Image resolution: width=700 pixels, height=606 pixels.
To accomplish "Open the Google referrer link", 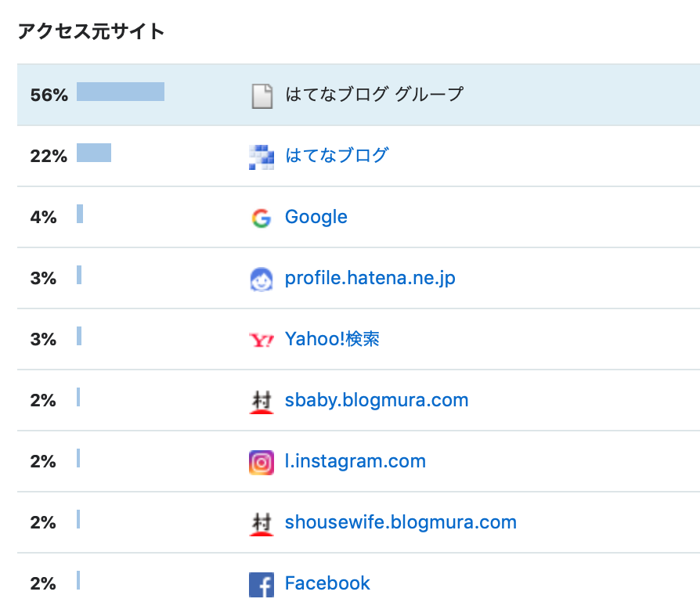I will pos(316,218).
